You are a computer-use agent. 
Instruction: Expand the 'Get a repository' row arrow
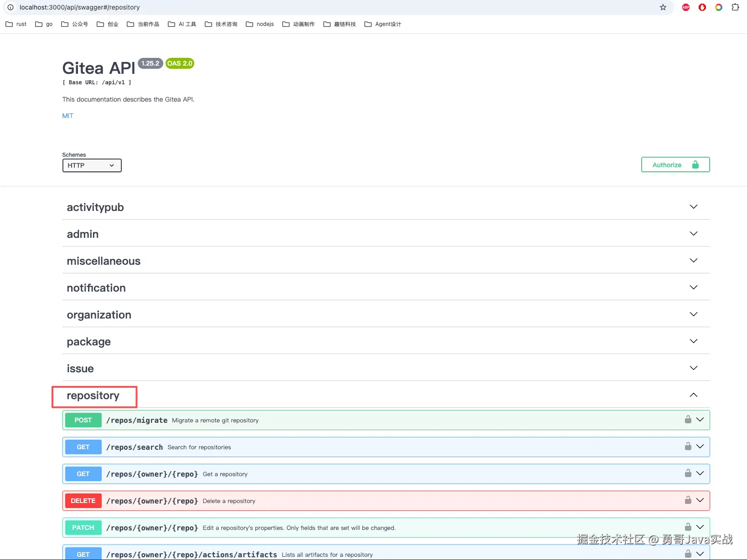[x=700, y=473]
